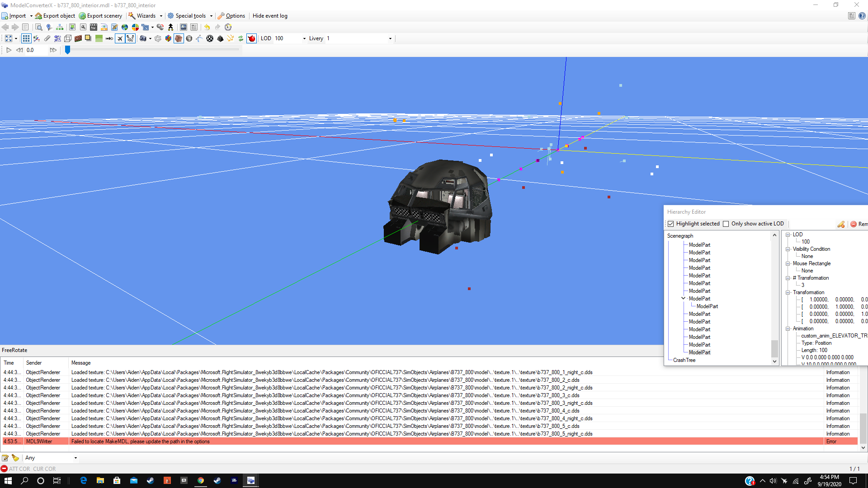
Task: Open the Wizards menu
Action: 146,16
